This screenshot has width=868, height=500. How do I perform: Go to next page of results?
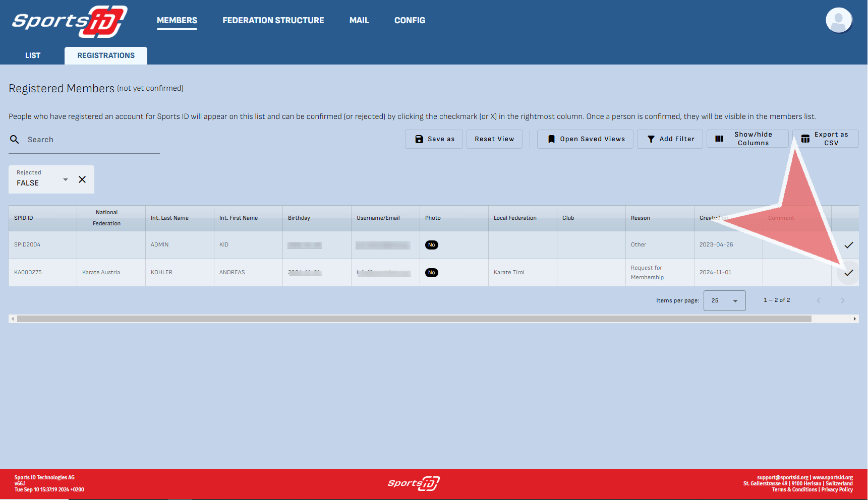click(842, 300)
